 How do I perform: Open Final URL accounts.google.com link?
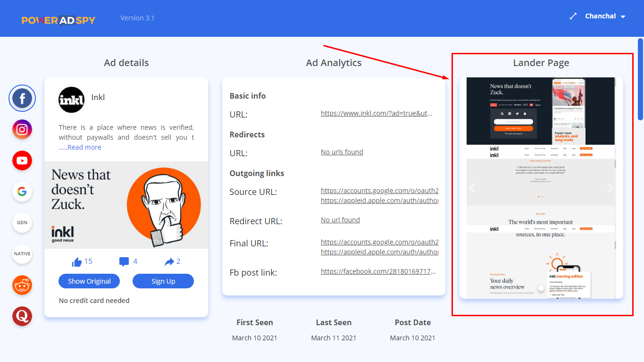click(x=379, y=242)
